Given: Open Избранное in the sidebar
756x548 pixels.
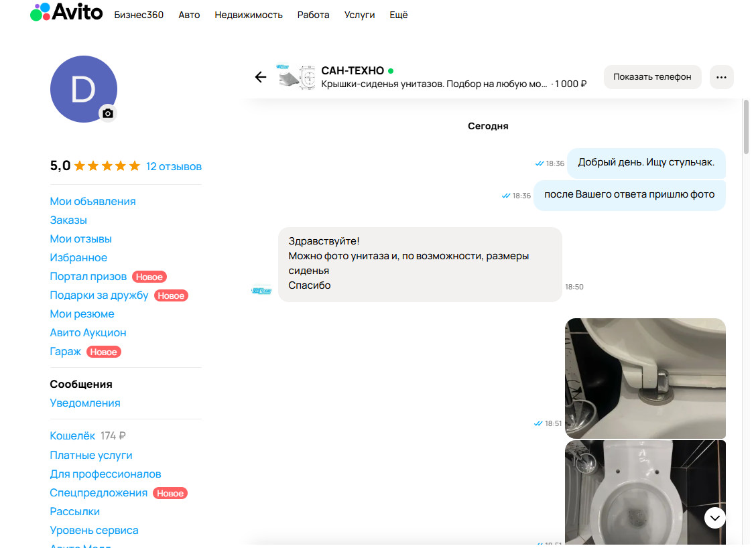Looking at the screenshot, I should (x=78, y=258).
